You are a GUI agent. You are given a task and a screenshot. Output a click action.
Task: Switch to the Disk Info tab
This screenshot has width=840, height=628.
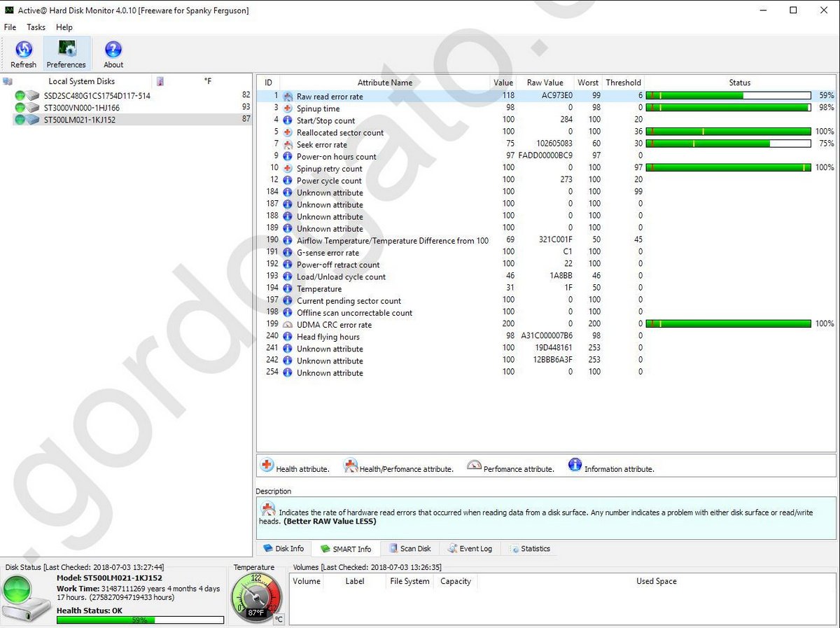coord(283,549)
